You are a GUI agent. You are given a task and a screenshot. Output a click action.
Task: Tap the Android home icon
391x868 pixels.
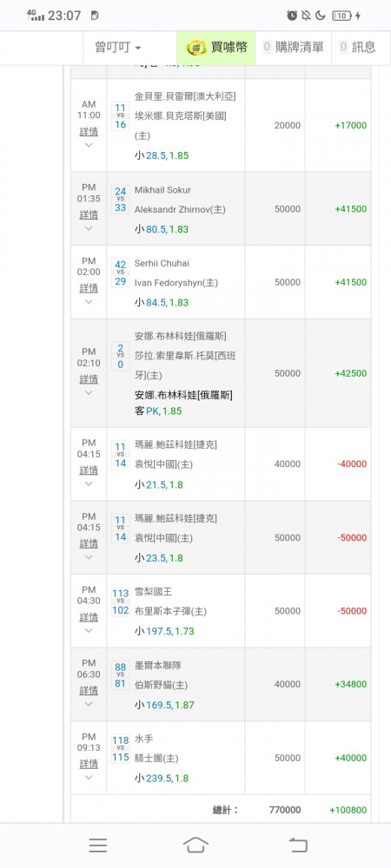click(195, 845)
